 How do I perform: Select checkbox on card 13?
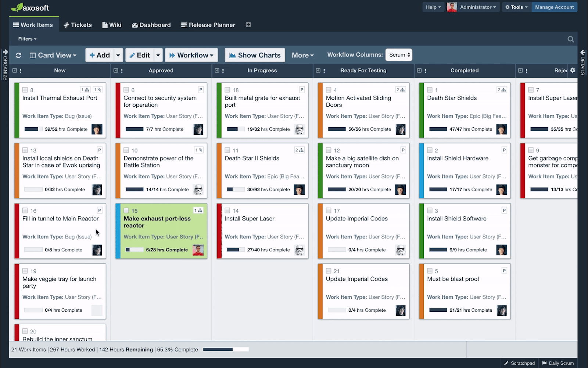pos(25,150)
